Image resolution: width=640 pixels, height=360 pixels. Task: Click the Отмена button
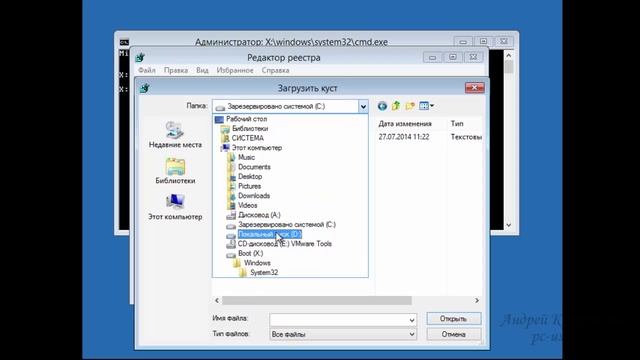pyautogui.click(x=453, y=334)
